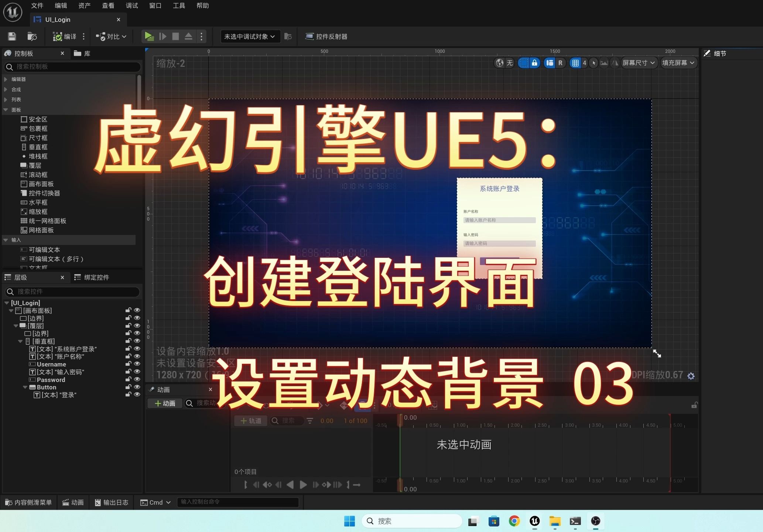Select the 控件切换器 widget switcher
Screen dimensions: 763x532
40,193
